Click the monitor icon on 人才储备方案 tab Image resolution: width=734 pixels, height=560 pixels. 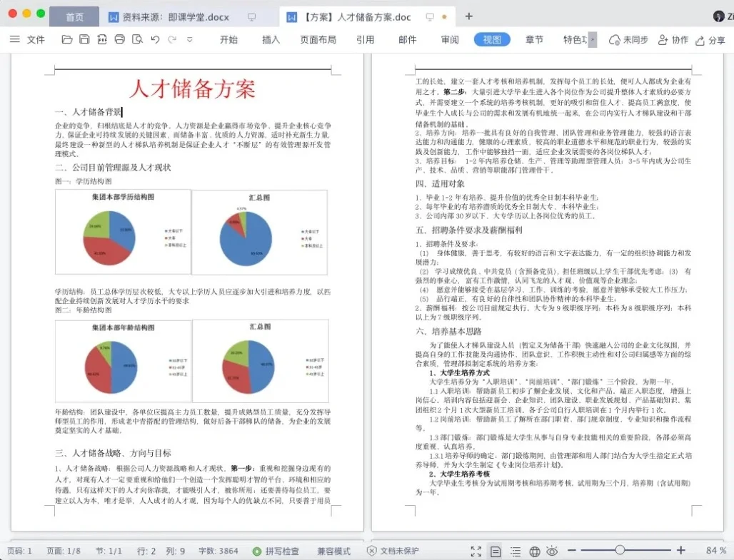[430, 17]
